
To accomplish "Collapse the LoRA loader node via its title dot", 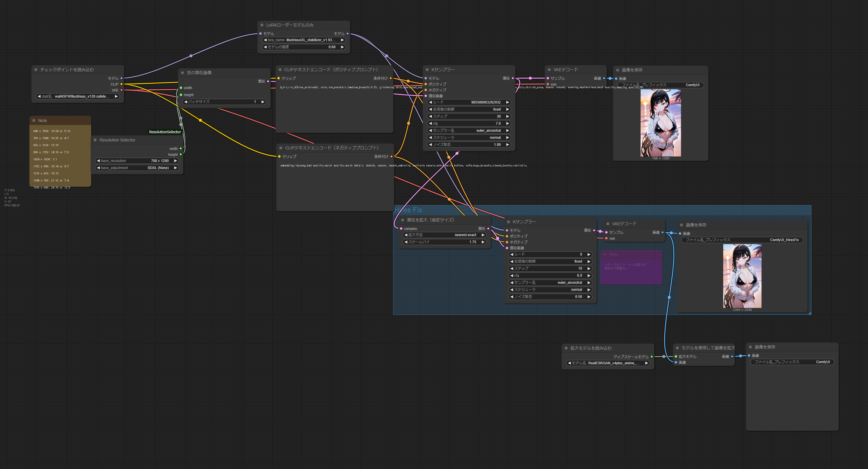I will 262,25.
